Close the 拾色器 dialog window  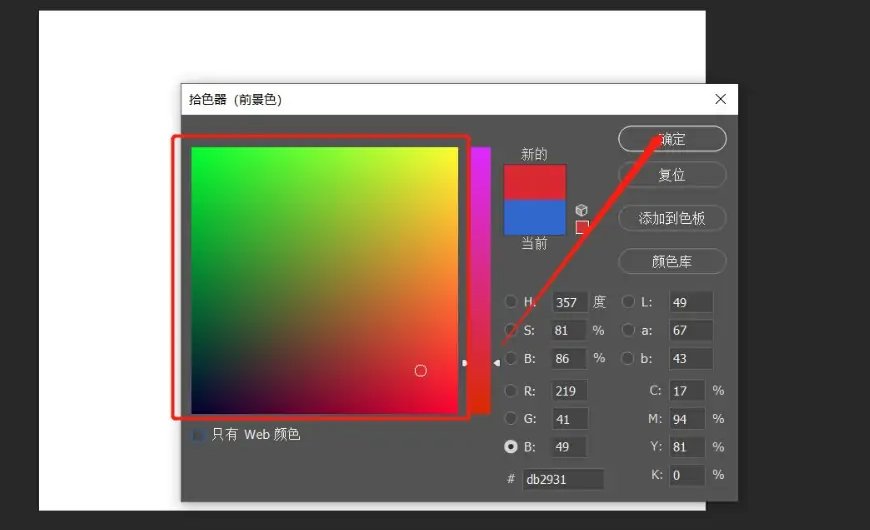(x=720, y=99)
